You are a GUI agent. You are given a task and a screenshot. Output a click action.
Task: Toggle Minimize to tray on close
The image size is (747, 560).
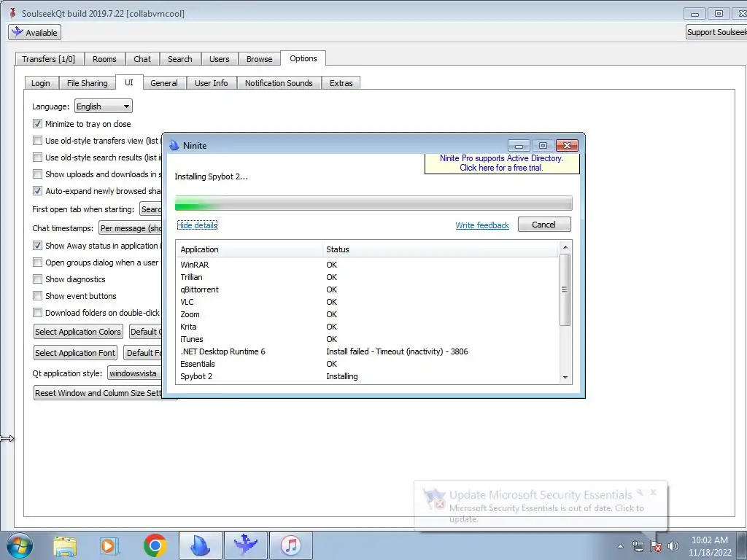[x=37, y=124]
